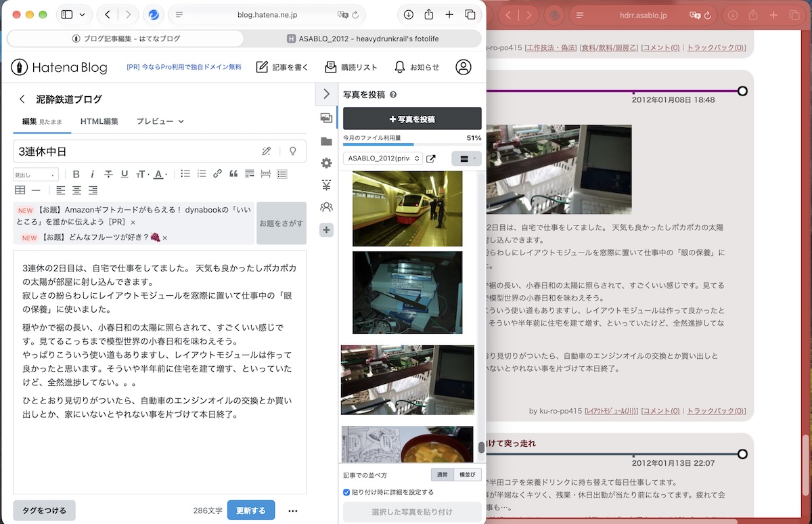Apply bold formatting in the editor toolbar

tap(76, 174)
